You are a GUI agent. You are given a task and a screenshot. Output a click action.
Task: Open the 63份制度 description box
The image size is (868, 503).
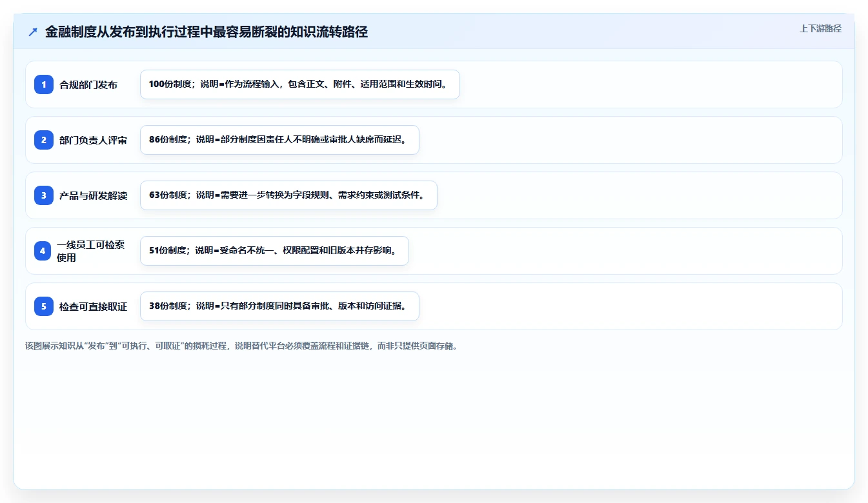coord(288,195)
